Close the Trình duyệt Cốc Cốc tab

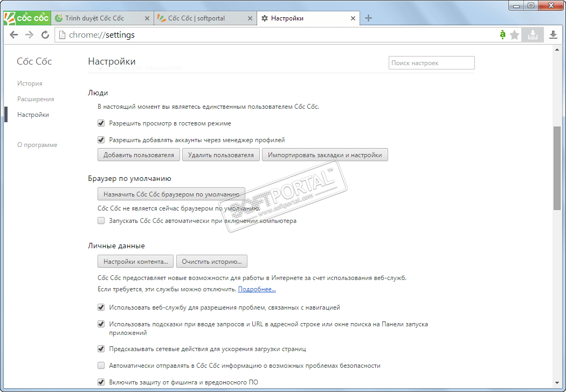tap(147, 18)
